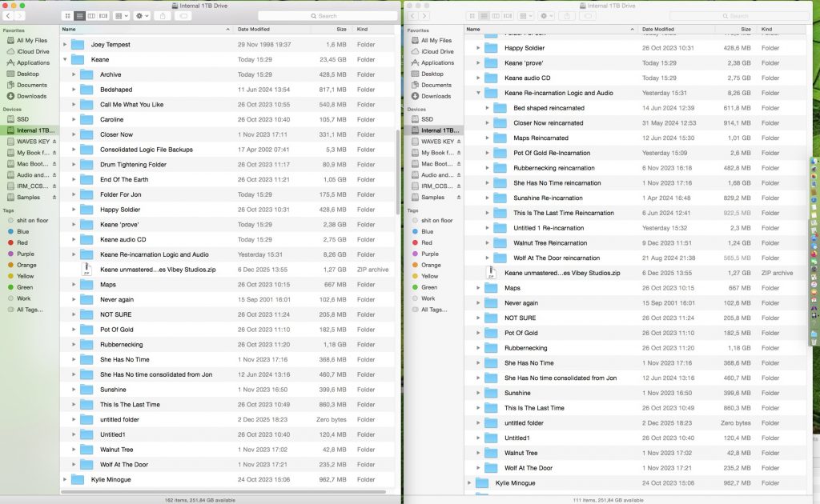Open the item arrangement dropdown

click(x=120, y=15)
